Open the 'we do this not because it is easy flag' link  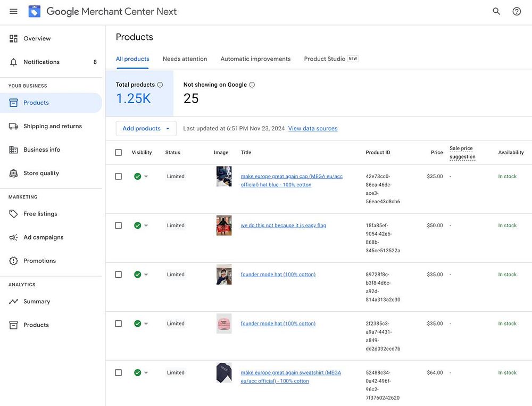pyautogui.click(x=283, y=226)
